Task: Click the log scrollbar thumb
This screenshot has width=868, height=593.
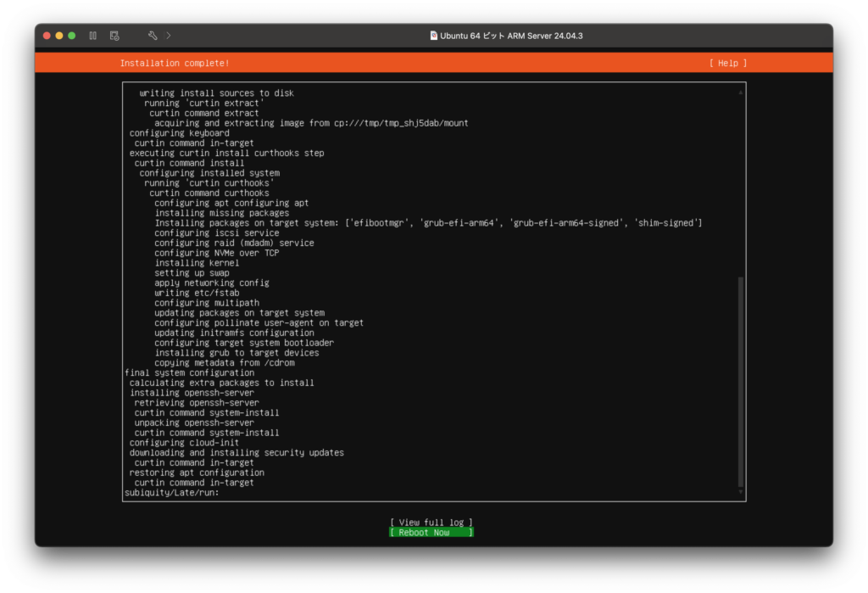Action: (740, 382)
